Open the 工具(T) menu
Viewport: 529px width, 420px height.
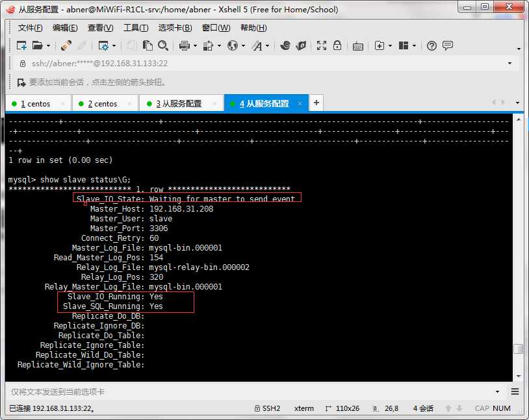tap(136, 28)
